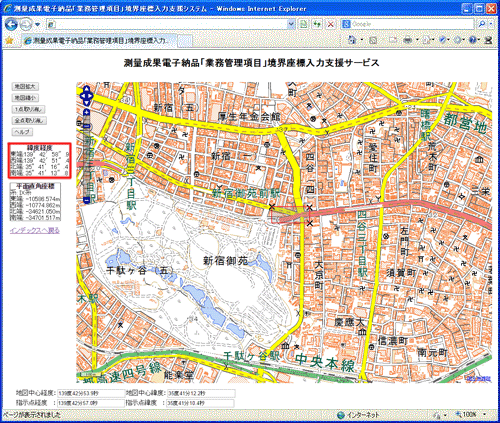This screenshot has height=423, width=500.
Task: Go back with the browser Back button
Action: [x=12, y=24]
